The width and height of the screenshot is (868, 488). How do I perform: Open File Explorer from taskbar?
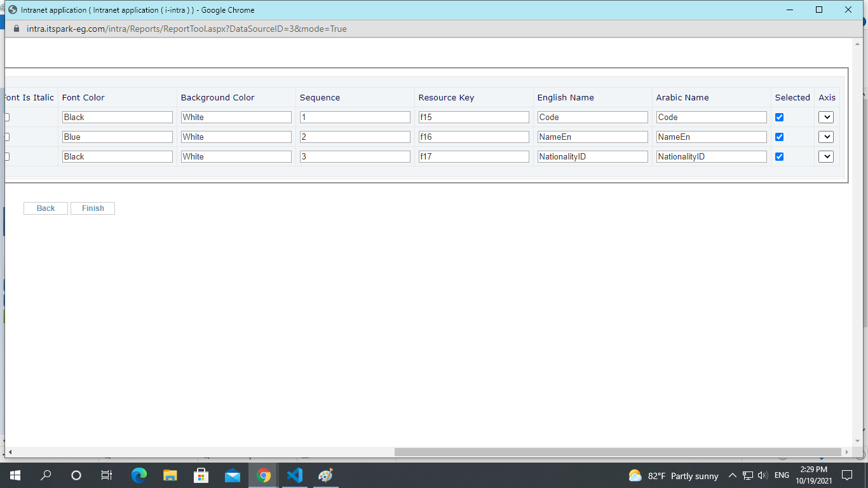(x=170, y=475)
